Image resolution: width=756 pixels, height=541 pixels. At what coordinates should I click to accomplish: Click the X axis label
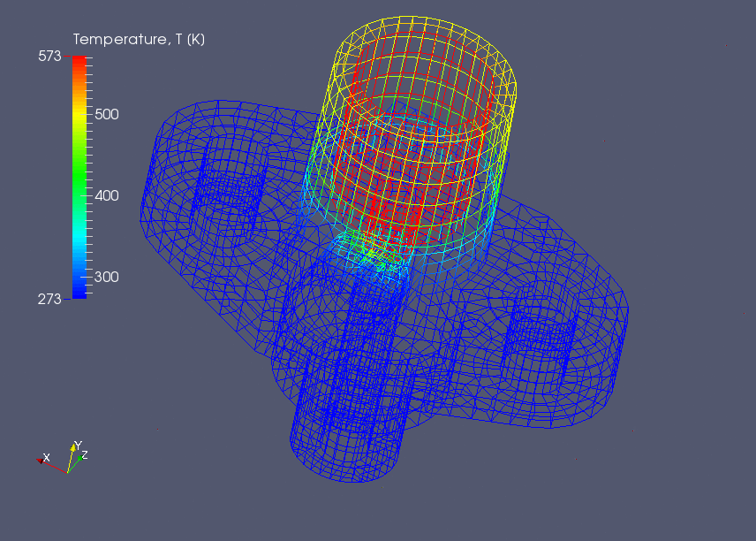(x=46, y=457)
